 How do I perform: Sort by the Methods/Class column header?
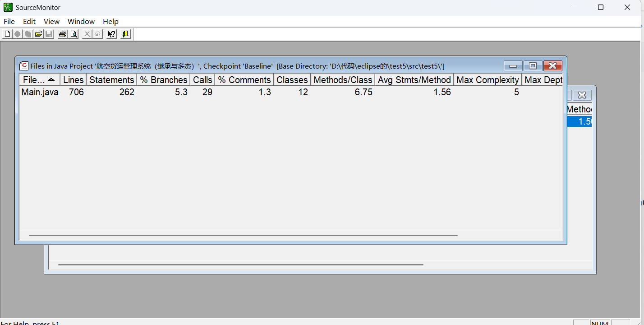(x=343, y=80)
